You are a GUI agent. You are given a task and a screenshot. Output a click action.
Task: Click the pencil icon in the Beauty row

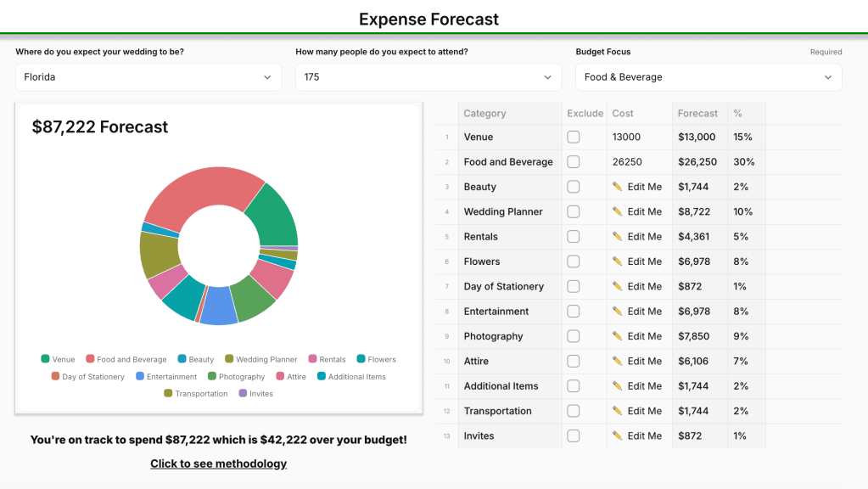[x=617, y=187]
